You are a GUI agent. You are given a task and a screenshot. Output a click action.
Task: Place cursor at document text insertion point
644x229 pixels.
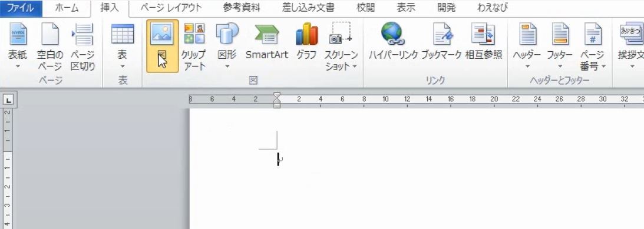point(278,159)
